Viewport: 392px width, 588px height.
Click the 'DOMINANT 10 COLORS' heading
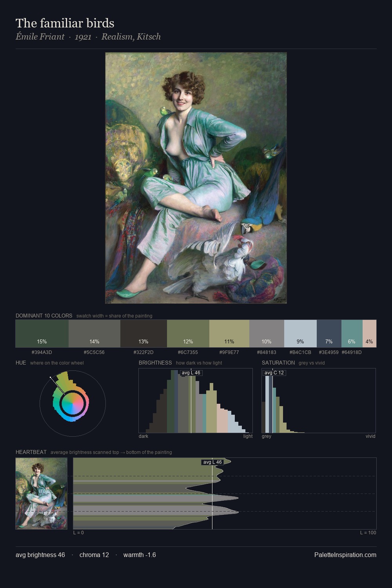pos(44,316)
